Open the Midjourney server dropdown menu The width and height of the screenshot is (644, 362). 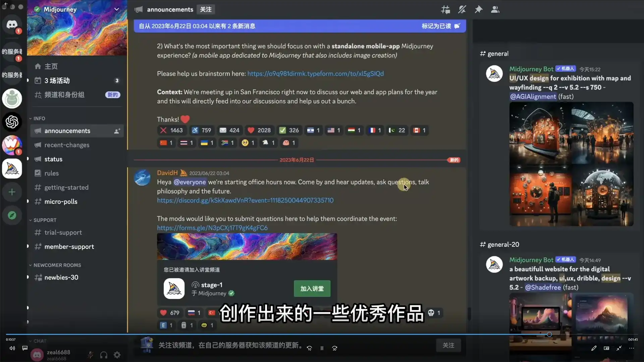117,9
